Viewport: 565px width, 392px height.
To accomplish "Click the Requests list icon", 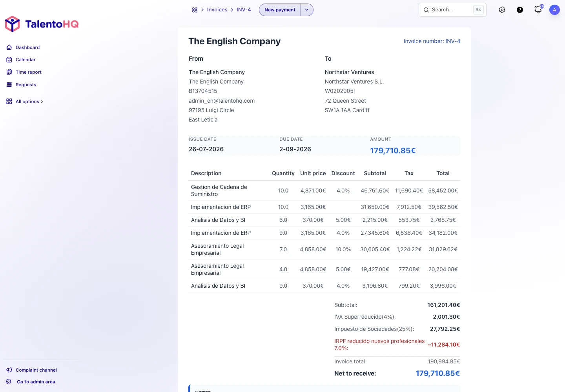I will pos(9,85).
